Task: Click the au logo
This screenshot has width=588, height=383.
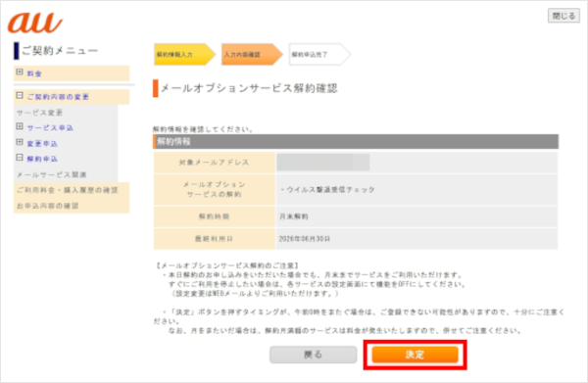Action: point(35,23)
